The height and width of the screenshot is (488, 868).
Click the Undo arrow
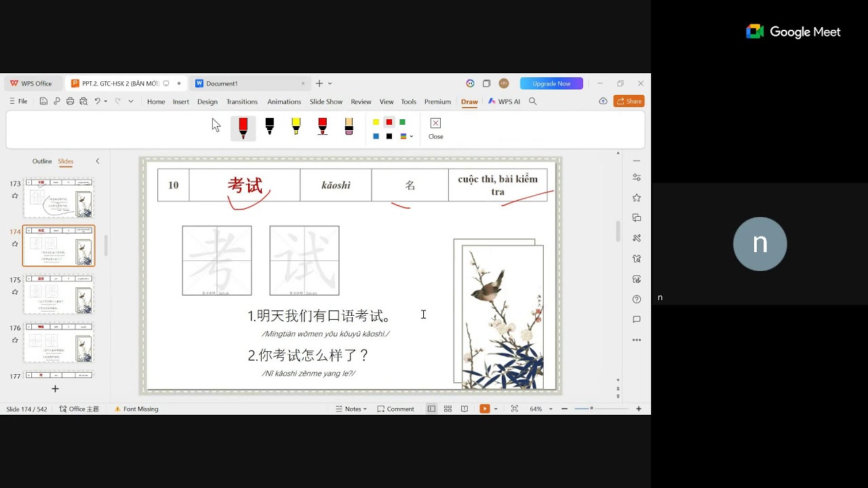(x=98, y=102)
